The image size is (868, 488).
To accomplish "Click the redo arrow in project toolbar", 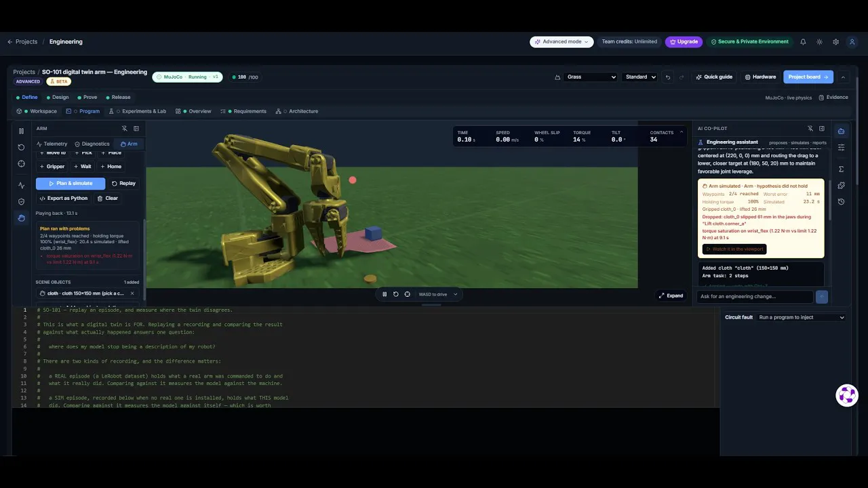I will [x=682, y=77].
